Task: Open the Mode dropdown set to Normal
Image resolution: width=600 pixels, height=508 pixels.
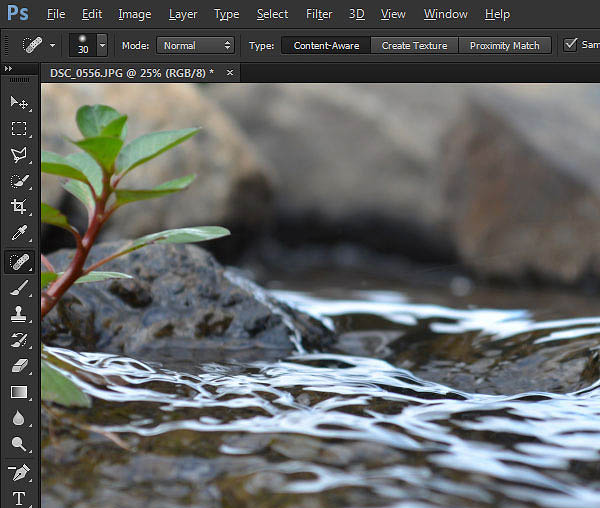Action: point(195,46)
